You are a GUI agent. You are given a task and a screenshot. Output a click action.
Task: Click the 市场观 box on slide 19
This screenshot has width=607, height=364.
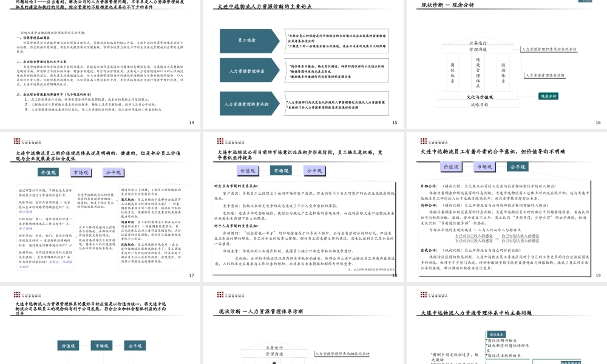484,167
